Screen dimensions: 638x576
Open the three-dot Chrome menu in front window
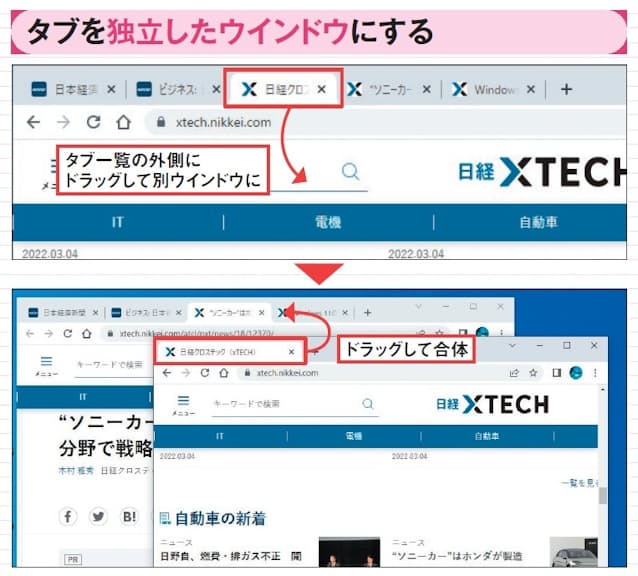594,373
